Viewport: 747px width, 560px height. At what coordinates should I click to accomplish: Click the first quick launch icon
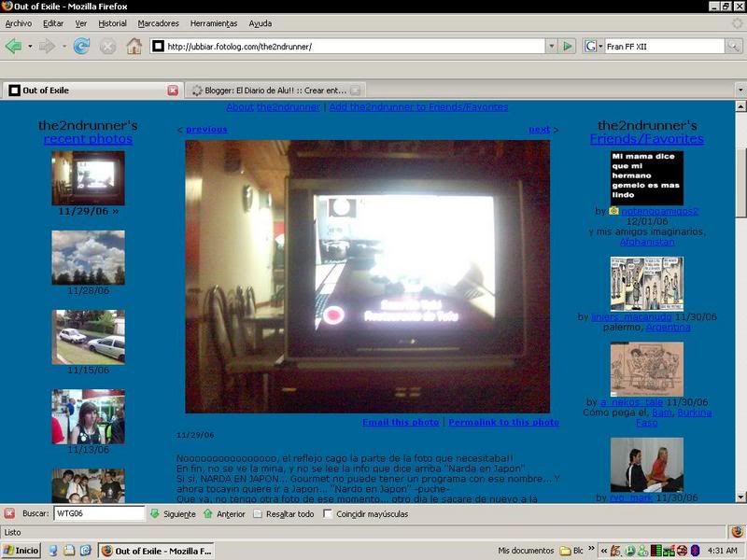[x=53, y=551]
